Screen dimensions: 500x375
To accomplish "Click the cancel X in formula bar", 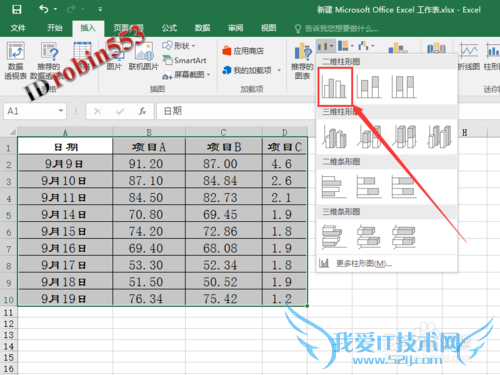I will pyautogui.click(x=97, y=111).
